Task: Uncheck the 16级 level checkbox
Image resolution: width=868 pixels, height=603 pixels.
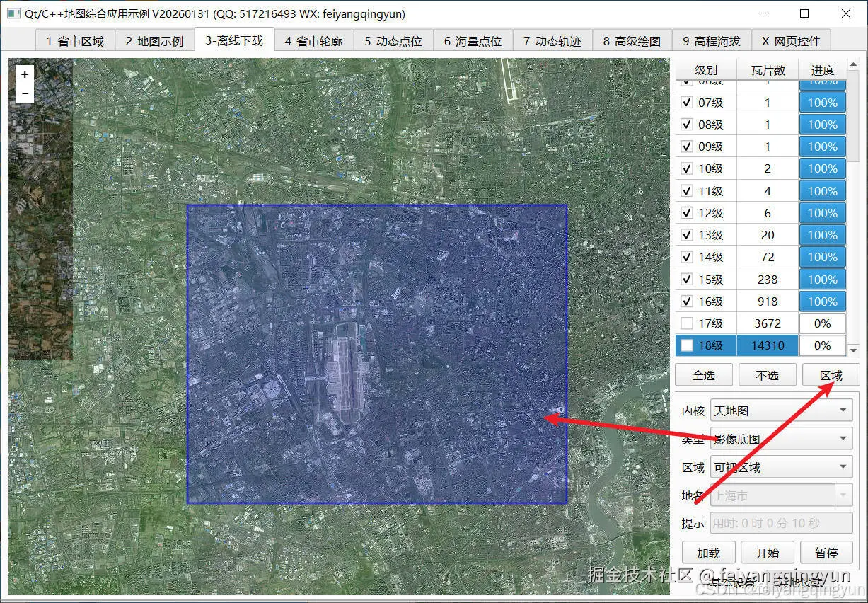Action: point(686,301)
